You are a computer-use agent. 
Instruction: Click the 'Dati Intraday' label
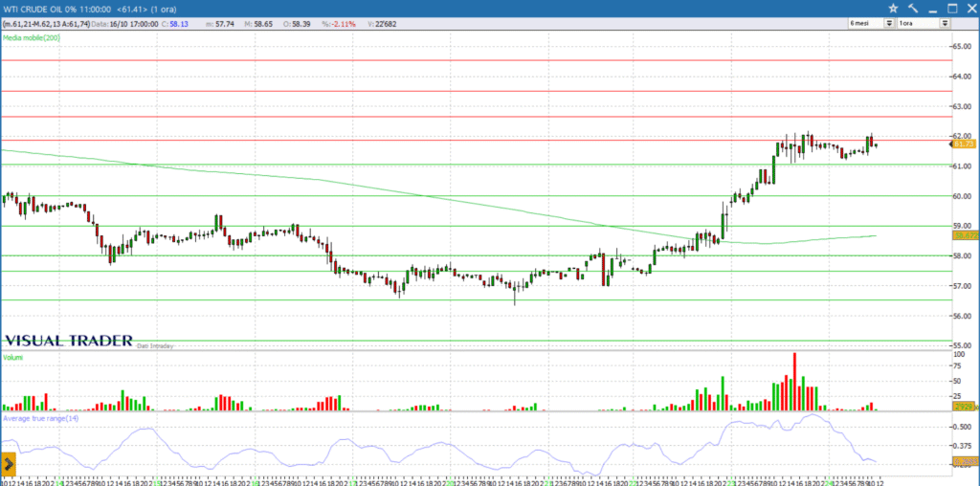tap(155, 345)
